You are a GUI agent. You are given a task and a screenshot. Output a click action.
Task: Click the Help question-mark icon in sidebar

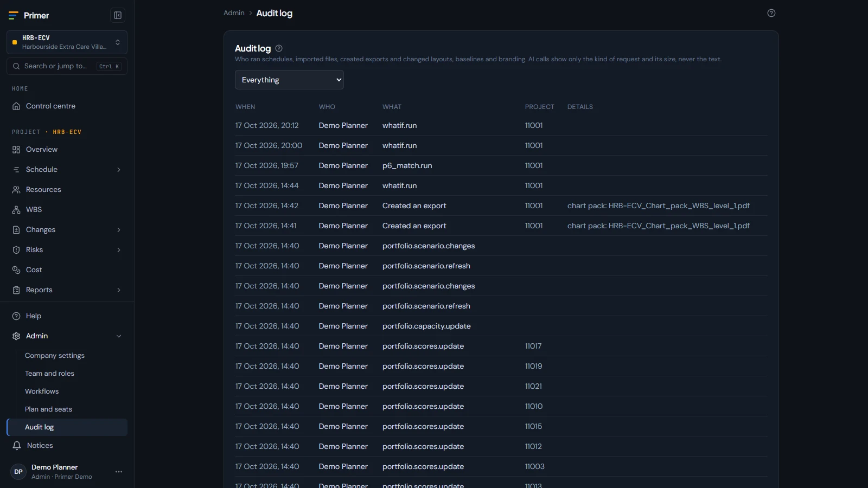(16, 316)
